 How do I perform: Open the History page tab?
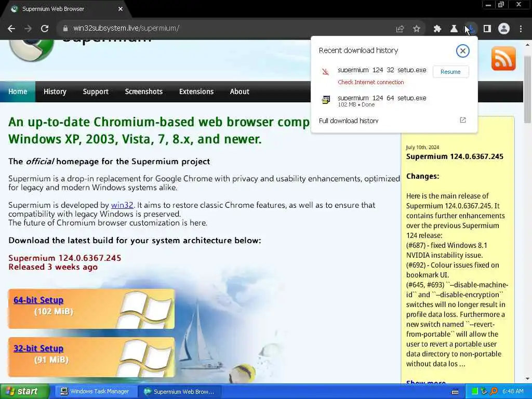click(55, 91)
